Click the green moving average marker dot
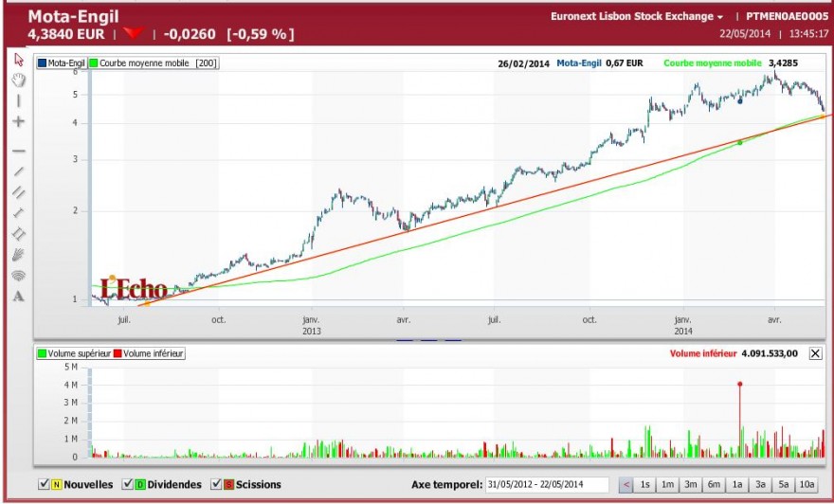834x504 pixels. tap(740, 142)
